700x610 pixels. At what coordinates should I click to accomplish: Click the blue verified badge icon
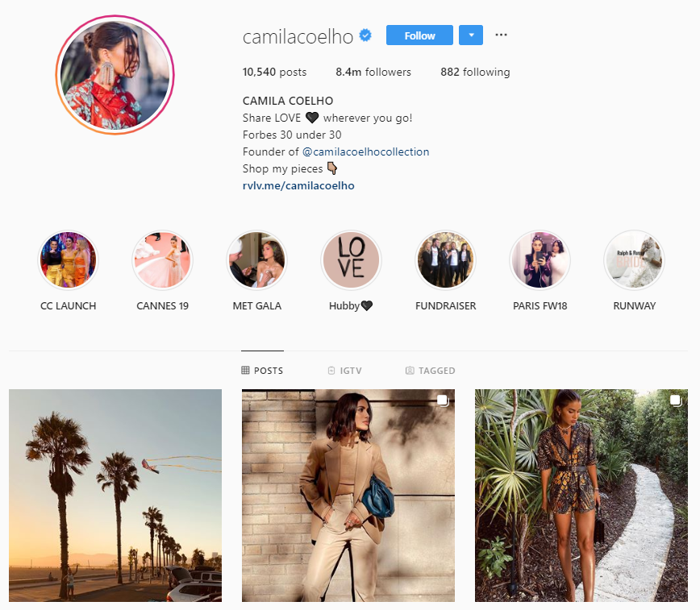tap(365, 35)
